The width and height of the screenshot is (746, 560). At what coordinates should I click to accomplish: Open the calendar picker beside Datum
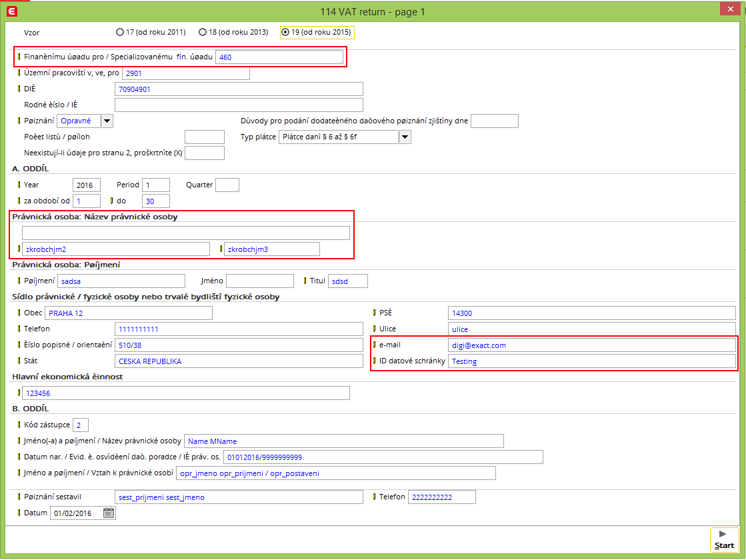pyautogui.click(x=108, y=513)
